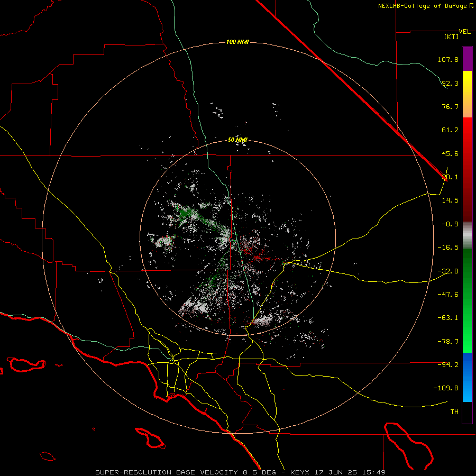Screen dimensions: 476x476
Task: Pick the blue segment of velocity color bar
Action: [x=467, y=377]
